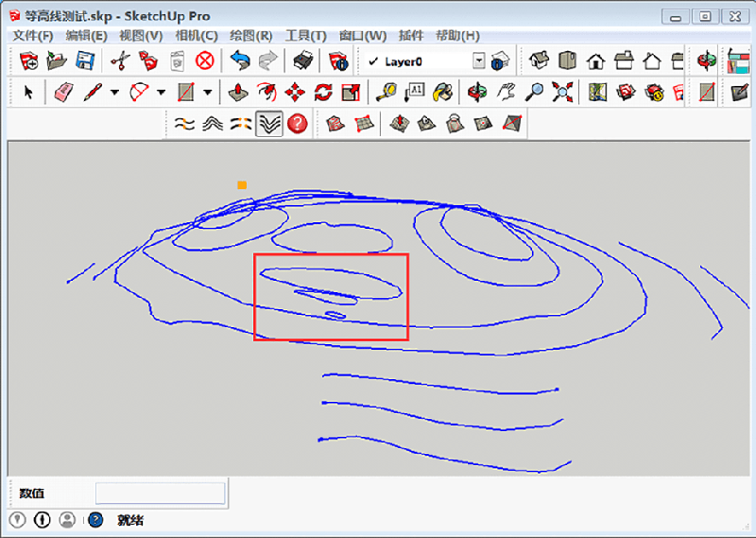Choose the pink Eraser tool
The width and height of the screenshot is (756, 538).
click(63, 92)
